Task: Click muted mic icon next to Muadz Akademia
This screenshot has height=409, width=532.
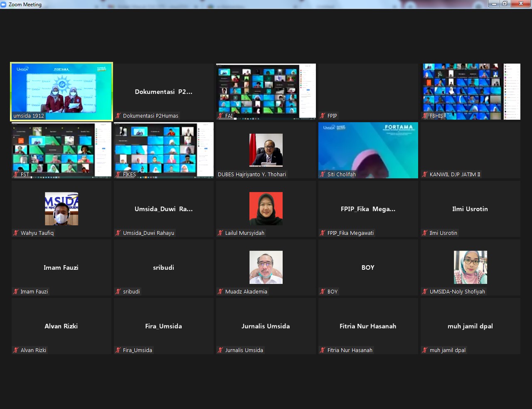Action: pos(221,292)
